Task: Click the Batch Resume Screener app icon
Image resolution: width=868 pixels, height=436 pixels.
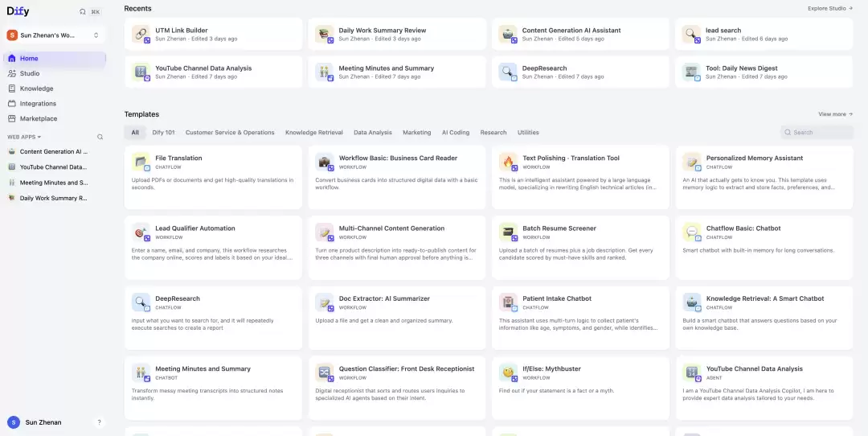Action: [x=508, y=232]
